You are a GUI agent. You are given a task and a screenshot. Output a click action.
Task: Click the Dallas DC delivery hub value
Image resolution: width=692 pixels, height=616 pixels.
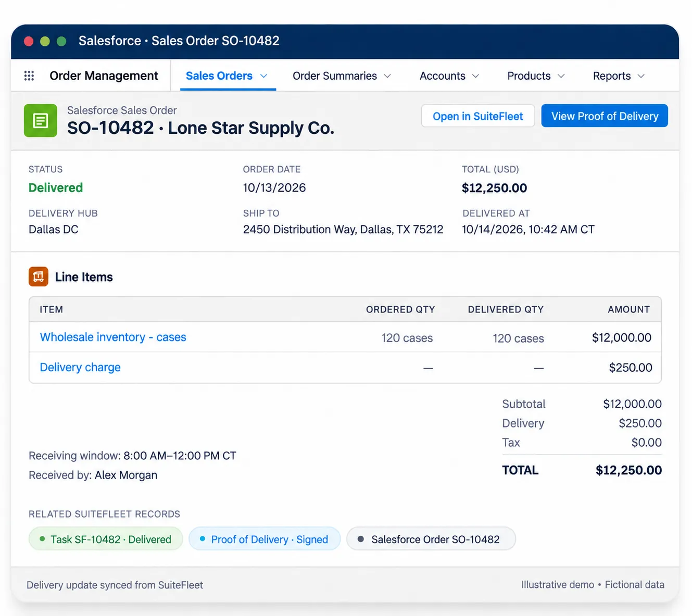click(54, 230)
